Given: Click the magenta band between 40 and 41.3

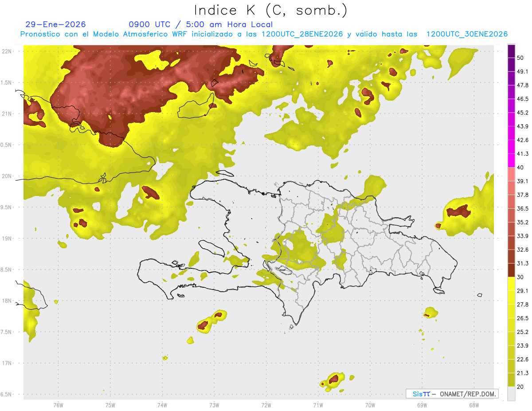Looking at the screenshot, I should (511, 160).
